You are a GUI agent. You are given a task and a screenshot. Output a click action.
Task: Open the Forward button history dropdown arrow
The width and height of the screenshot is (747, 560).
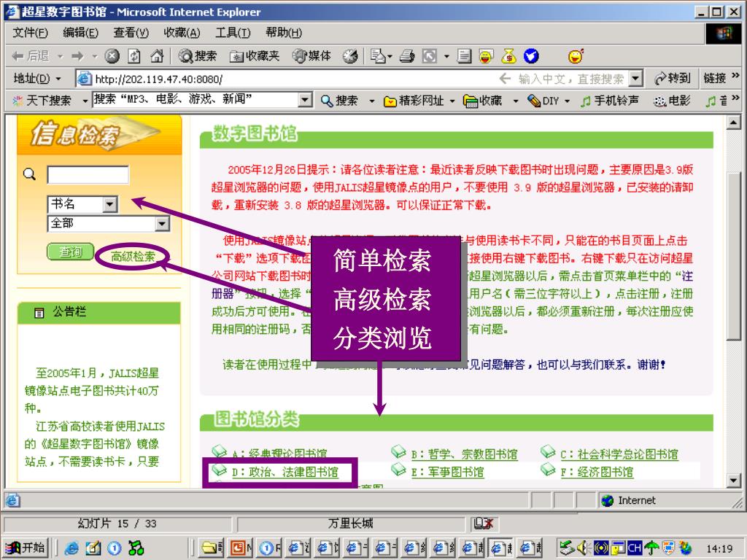pos(94,56)
